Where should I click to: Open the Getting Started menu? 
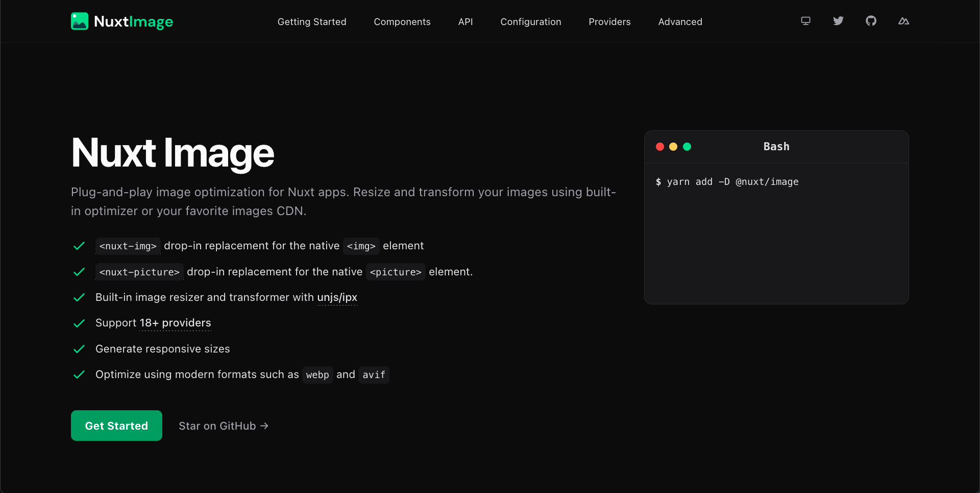click(x=312, y=22)
